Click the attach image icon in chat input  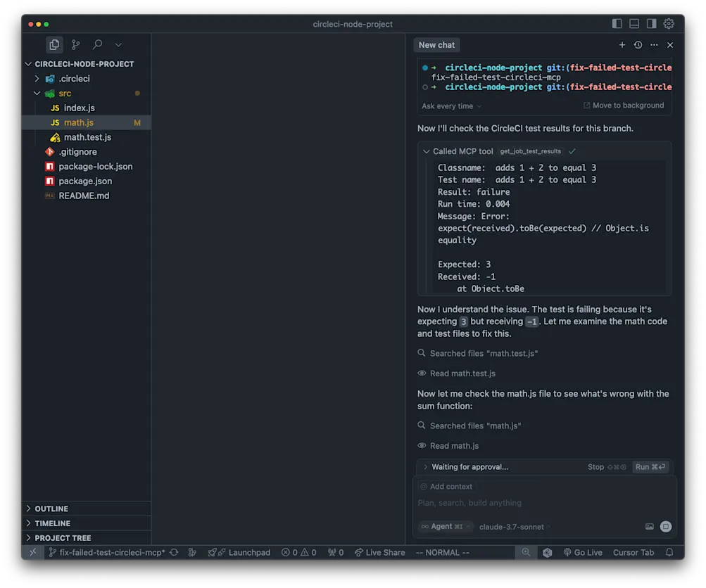pos(650,526)
